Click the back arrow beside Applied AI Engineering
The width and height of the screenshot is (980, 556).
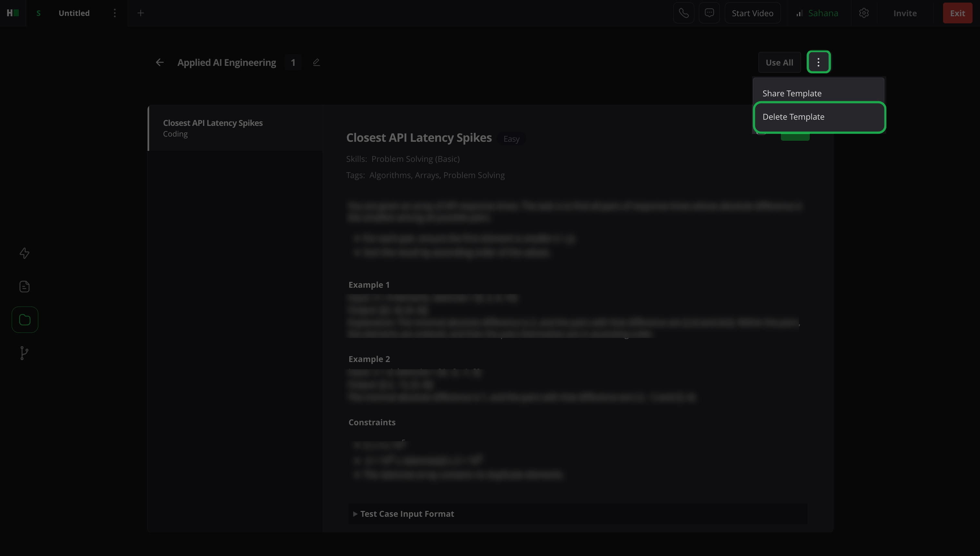[160, 62]
